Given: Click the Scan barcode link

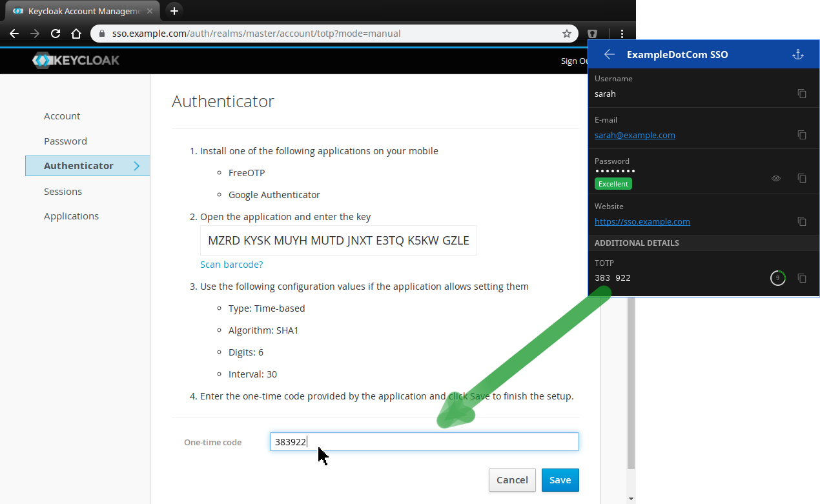Looking at the screenshot, I should coord(231,265).
